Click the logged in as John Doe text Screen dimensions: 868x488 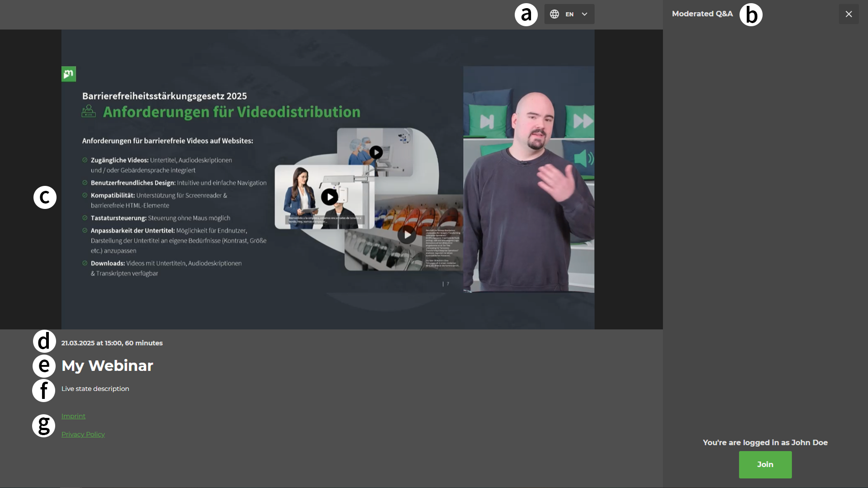(x=765, y=442)
